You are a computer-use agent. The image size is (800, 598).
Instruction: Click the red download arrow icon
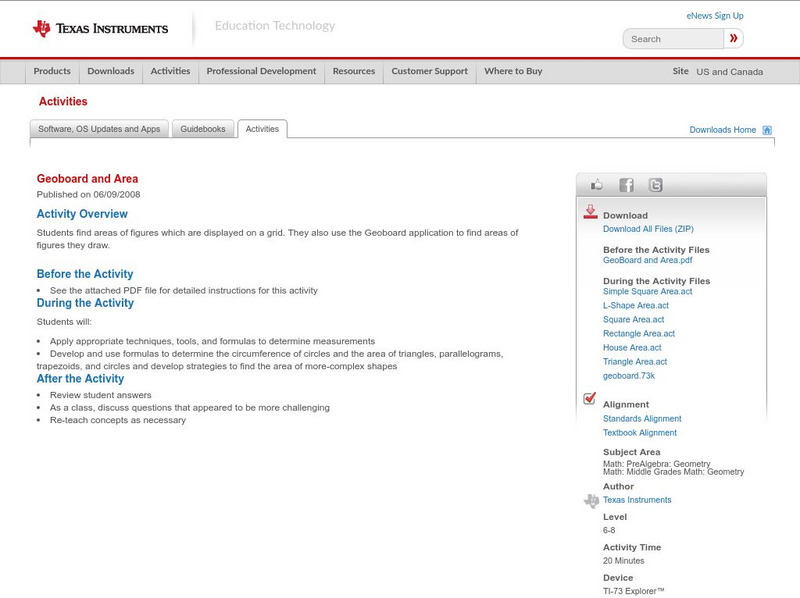tap(590, 212)
